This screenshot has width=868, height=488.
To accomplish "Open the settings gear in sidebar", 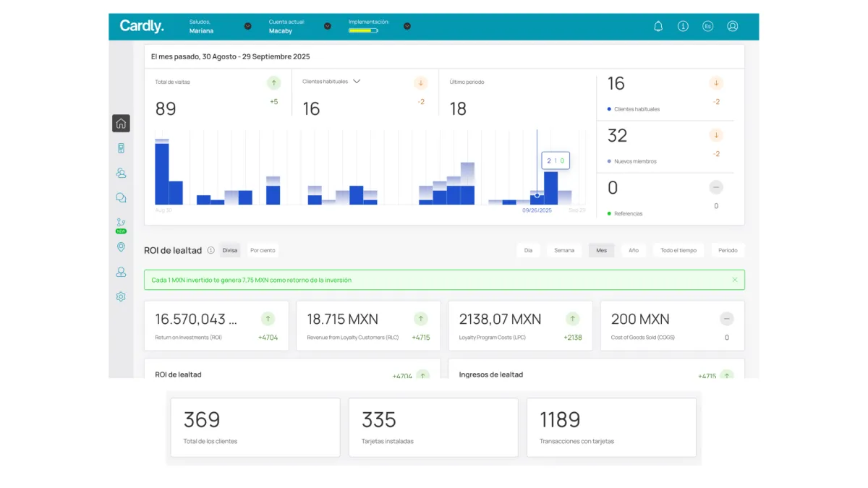I will [x=121, y=296].
